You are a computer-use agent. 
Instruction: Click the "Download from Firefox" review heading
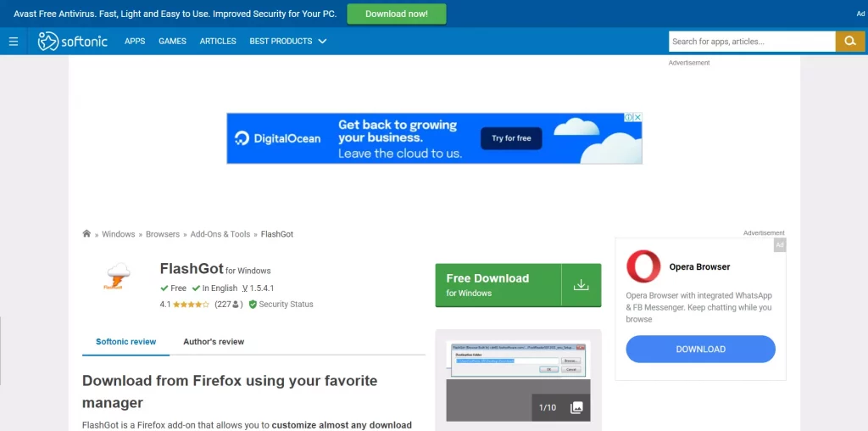(x=230, y=391)
